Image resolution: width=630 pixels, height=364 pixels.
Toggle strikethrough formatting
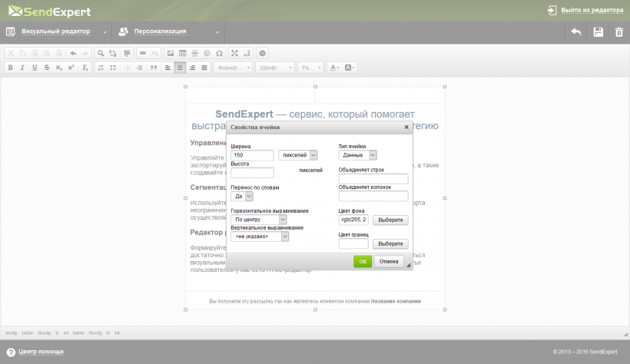(47, 68)
